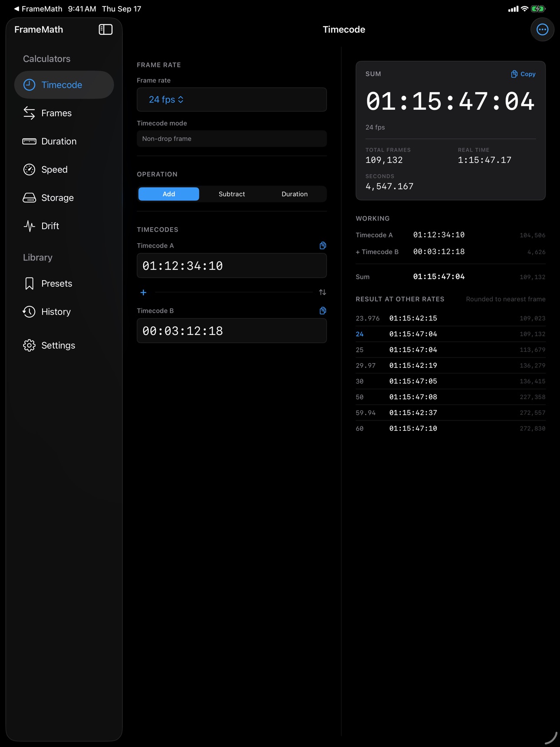Open the Frames calculator
The image size is (560, 747).
(64, 113)
